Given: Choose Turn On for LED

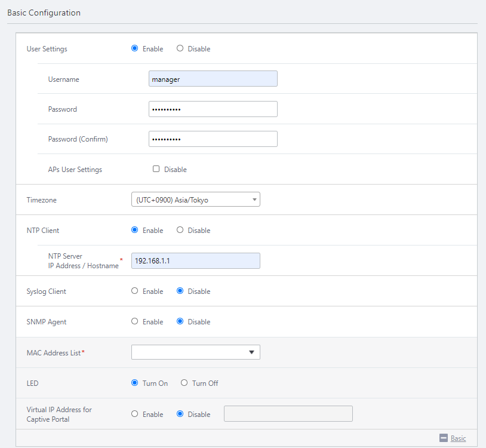Looking at the screenshot, I should [135, 383].
